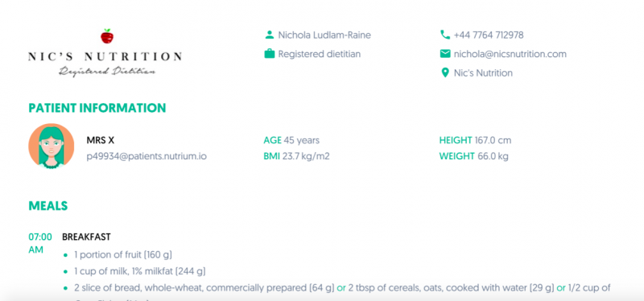The height and width of the screenshot is (301, 644).
Task: Select the 1 portion of fruit item
Action: (123, 254)
